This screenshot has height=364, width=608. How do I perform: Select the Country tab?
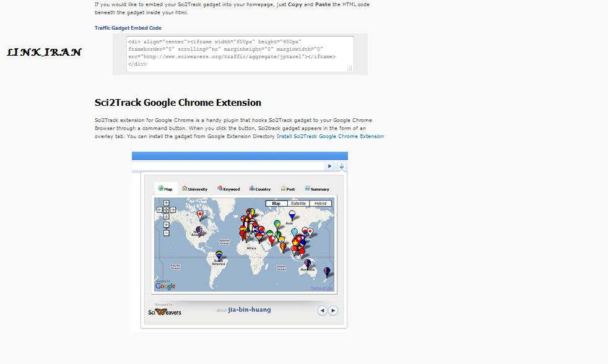point(260,189)
